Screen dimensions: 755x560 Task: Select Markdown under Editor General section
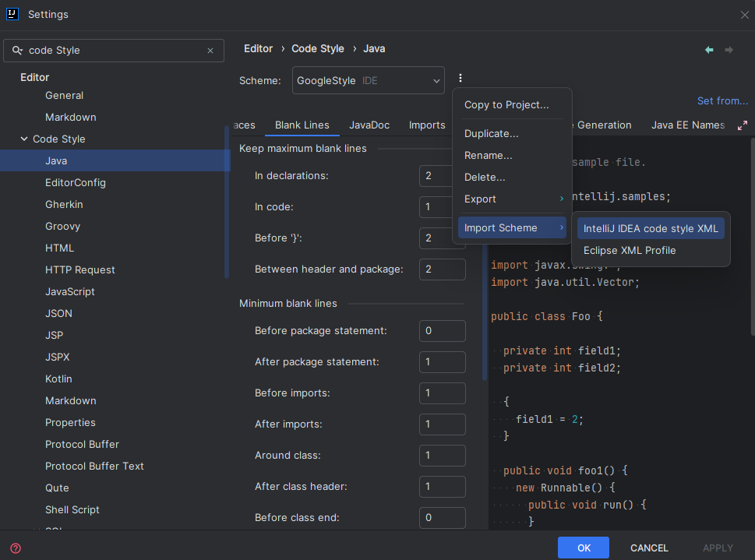click(x=70, y=117)
